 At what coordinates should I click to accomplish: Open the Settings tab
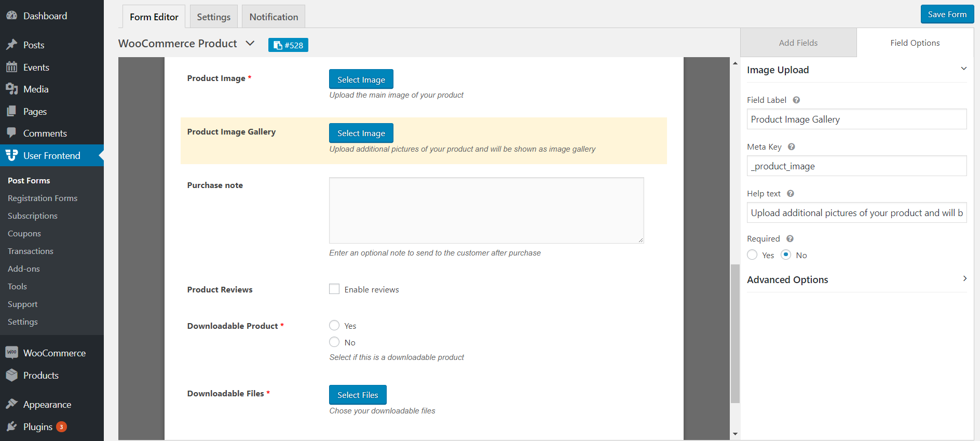214,17
